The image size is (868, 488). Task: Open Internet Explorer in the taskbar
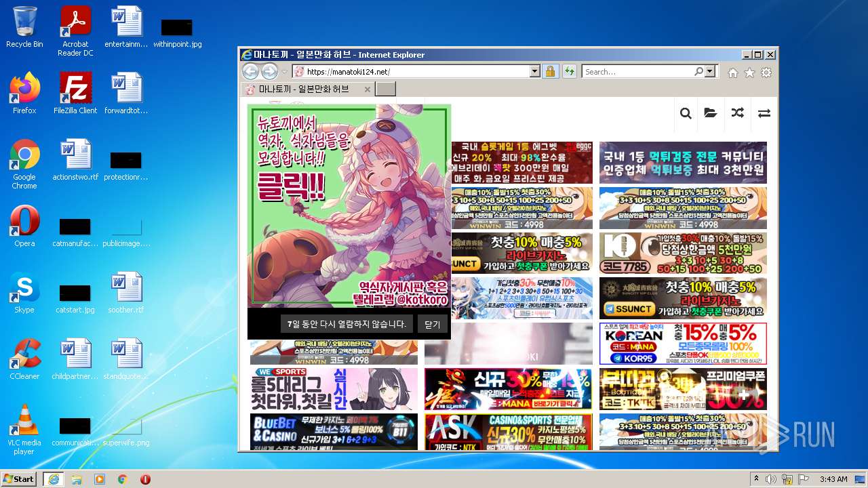pyautogui.click(x=53, y=479)
